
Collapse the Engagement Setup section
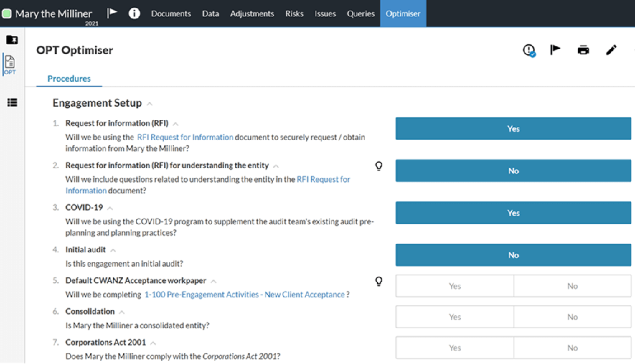[x=150, y=103]
